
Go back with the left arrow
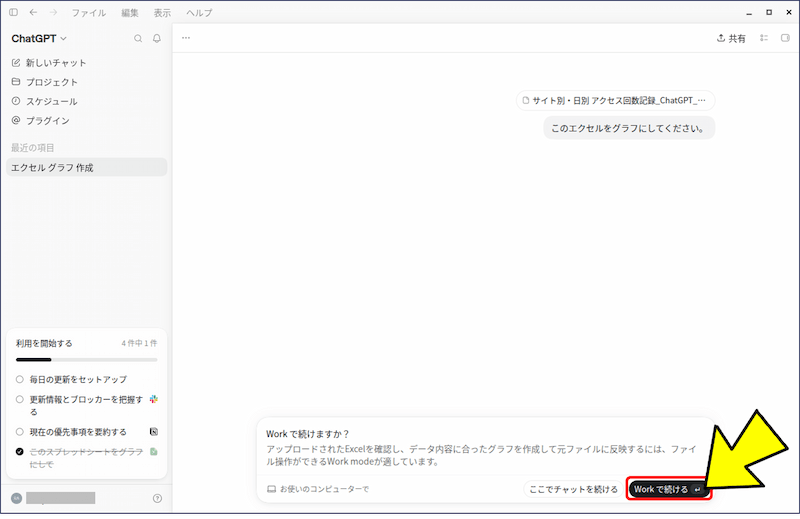[33, 12]
